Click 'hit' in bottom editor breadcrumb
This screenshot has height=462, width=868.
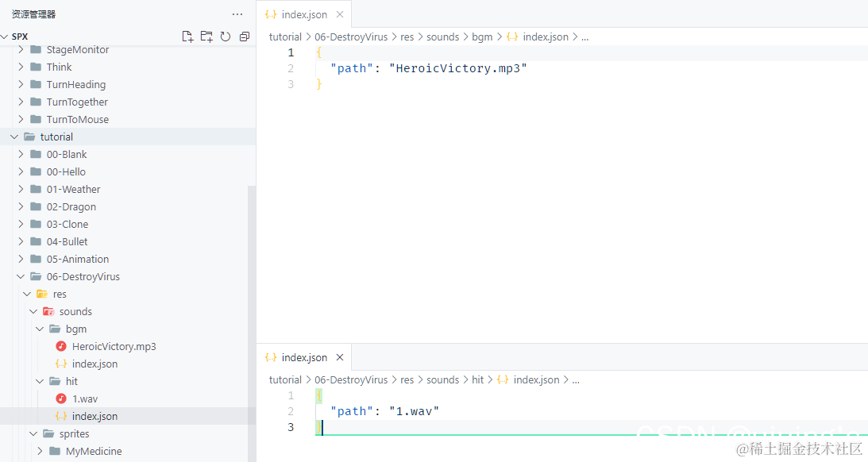(x=478, y=380)
